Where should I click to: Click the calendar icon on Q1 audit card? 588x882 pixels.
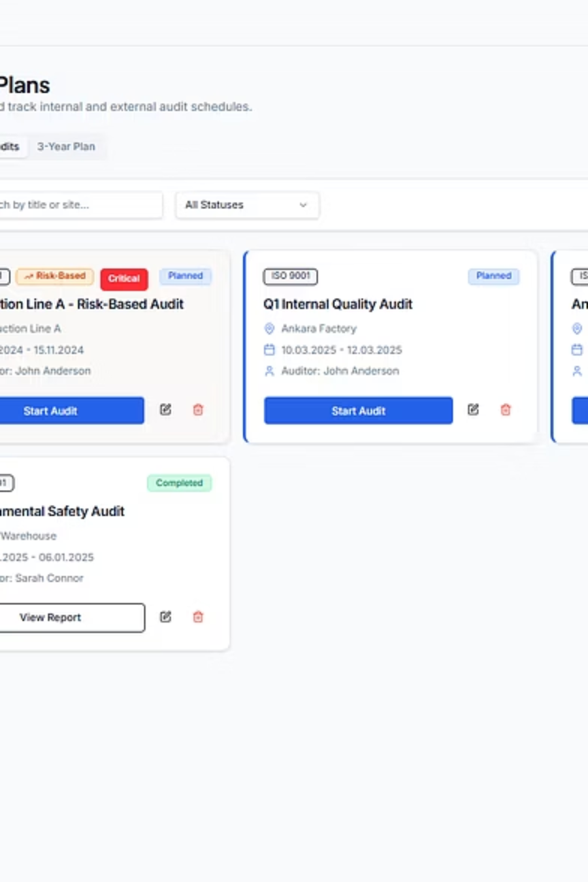tap(269, 350)
